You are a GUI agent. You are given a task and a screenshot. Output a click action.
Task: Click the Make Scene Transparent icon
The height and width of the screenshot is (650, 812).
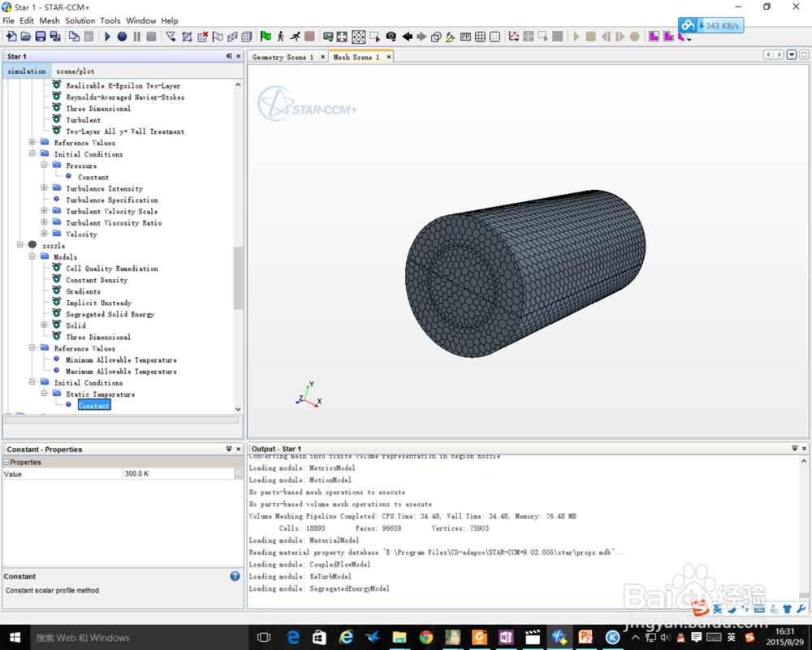coord(436,37)
